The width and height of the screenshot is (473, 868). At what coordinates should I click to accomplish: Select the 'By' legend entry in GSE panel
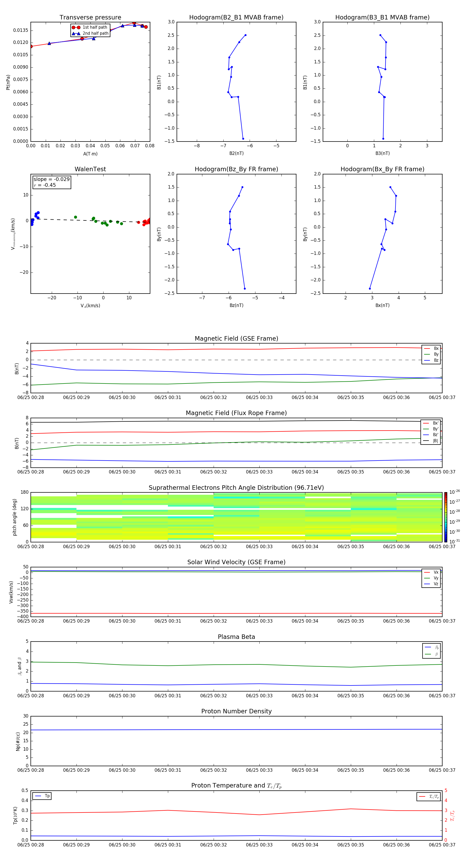431,355
